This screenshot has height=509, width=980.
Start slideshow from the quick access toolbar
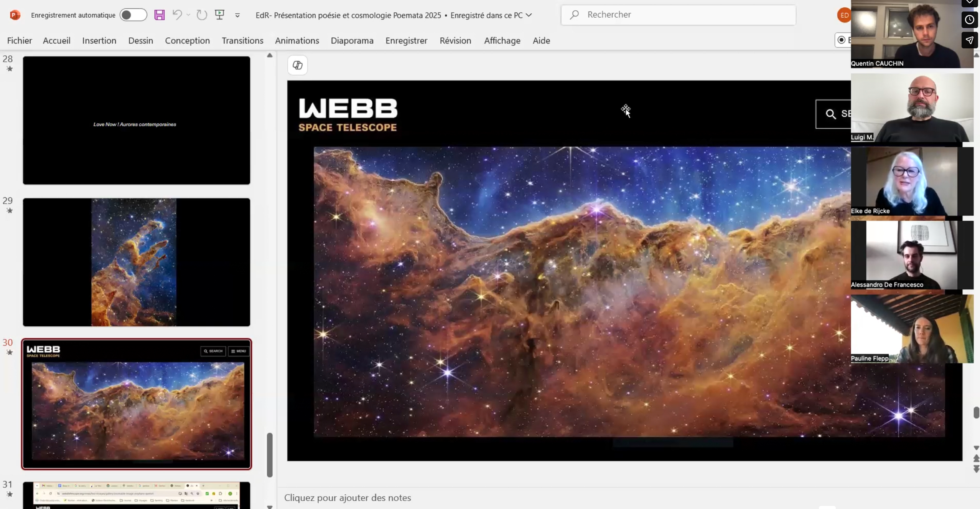point(219,15)
